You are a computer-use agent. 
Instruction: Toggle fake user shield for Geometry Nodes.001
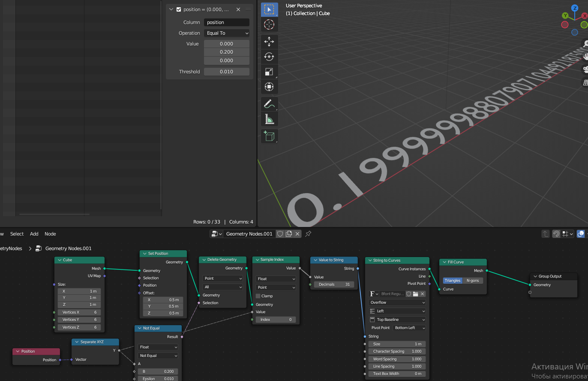click(280, 234)
